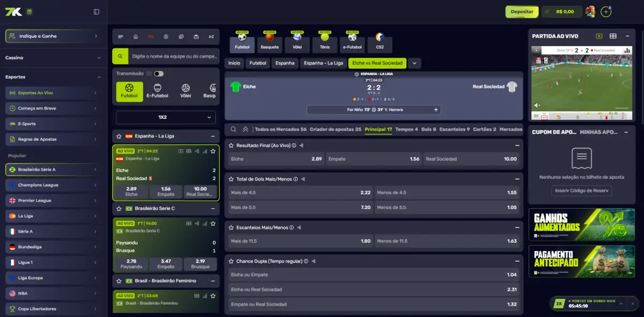Image resolution: width=644 pixels, height=317 pixels.
Task: Switch to field tracker view in Partida Ao Vivo
Action: coord(613,36)
